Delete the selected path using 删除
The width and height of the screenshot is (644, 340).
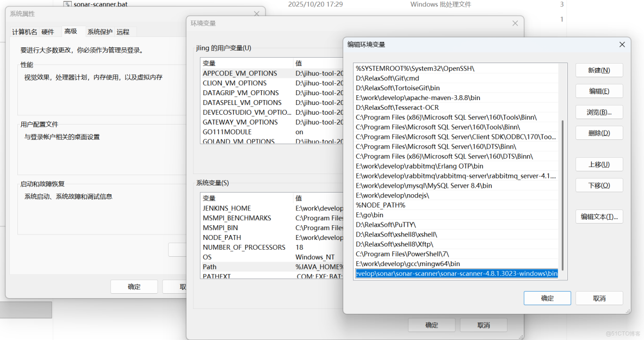[599, 132]
